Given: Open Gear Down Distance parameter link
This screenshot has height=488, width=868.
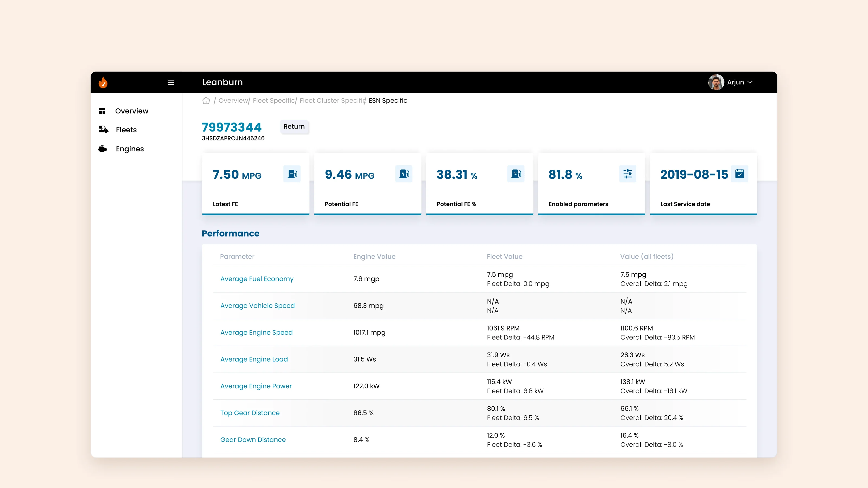Looking at the screenshot, I should click(x=253, y=439).
